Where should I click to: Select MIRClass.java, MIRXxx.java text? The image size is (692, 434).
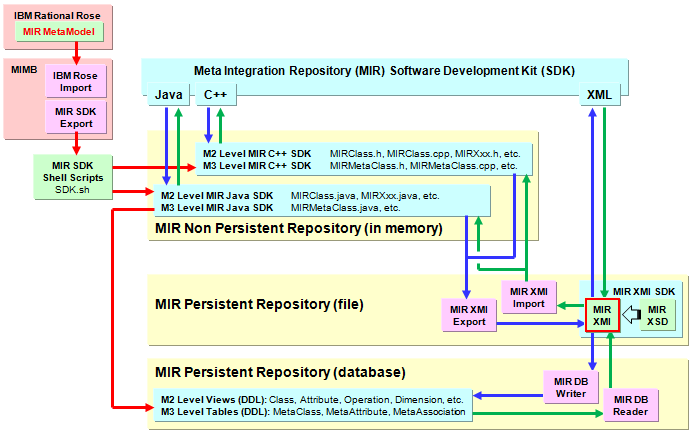365,196
